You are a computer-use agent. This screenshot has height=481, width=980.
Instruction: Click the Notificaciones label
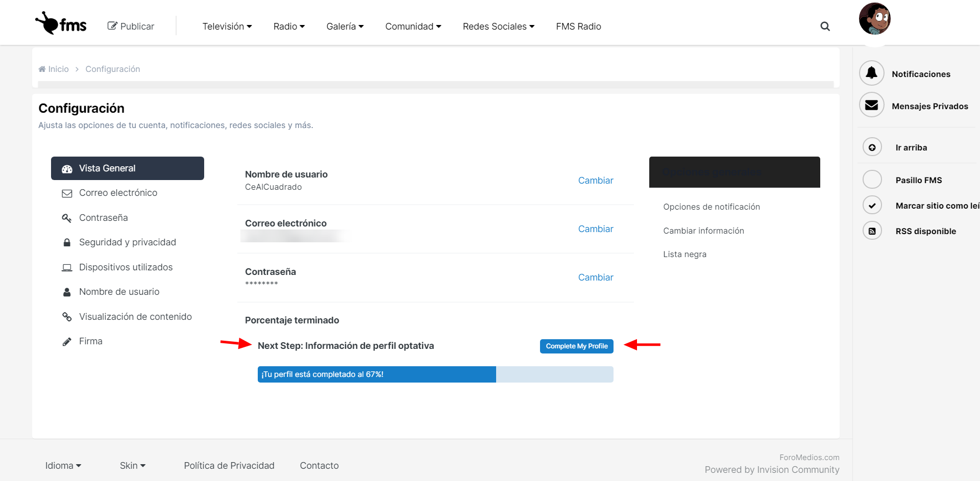921,74
